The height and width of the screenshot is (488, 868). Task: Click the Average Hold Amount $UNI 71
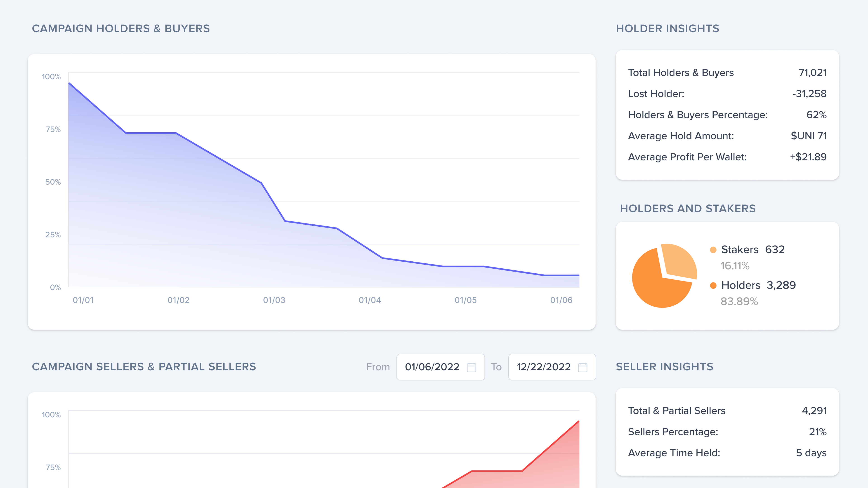pyautogui.click(x=809, y=136)
